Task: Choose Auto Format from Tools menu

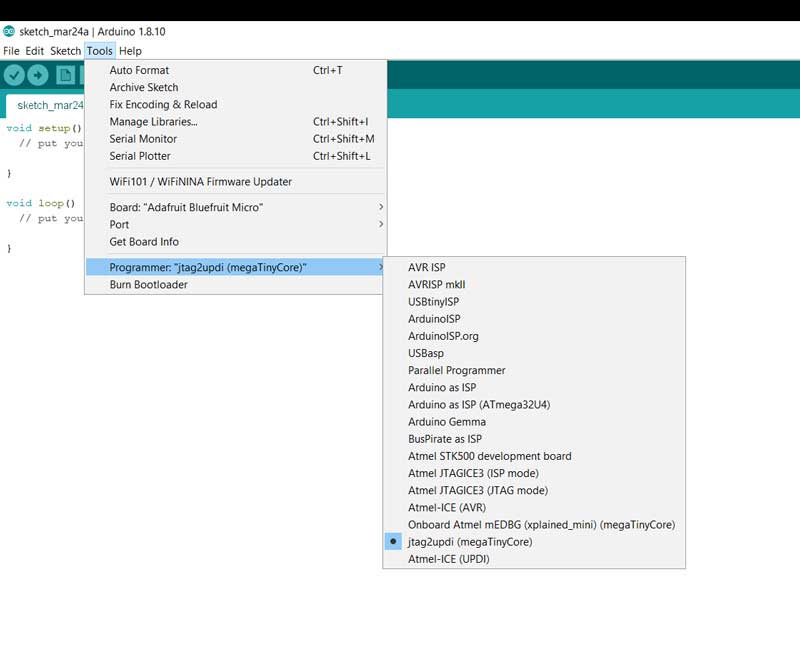Action: click(x=236, y=70)
